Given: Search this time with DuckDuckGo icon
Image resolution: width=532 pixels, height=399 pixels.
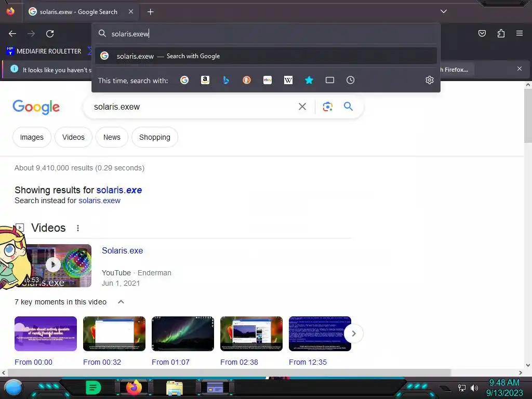Looking at the screenshot, I should click(247, 80).
